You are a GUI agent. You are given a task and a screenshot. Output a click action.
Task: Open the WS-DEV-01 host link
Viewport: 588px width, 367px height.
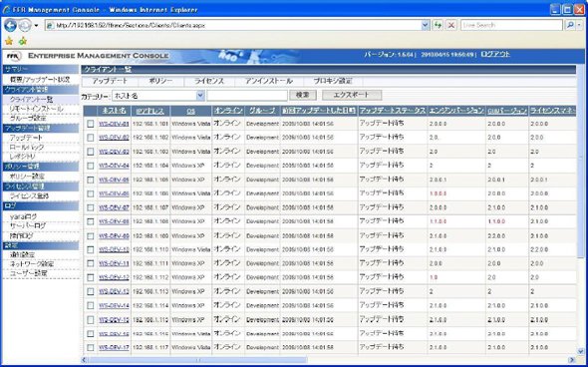click(x=114, y=124)
